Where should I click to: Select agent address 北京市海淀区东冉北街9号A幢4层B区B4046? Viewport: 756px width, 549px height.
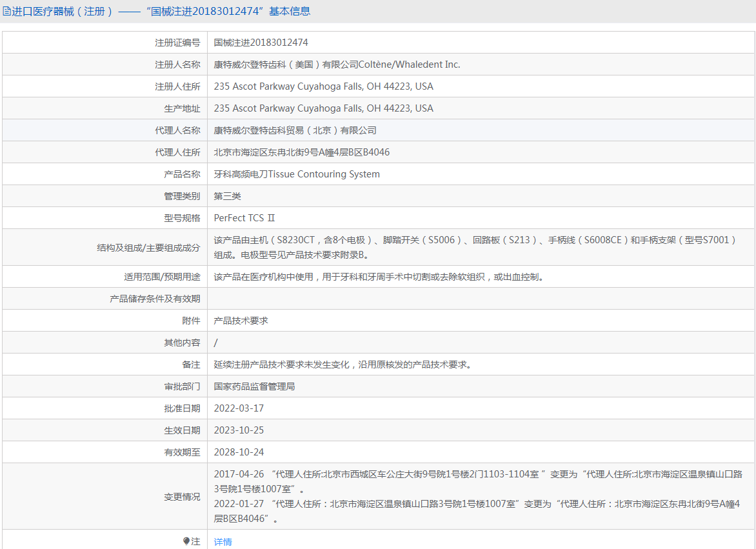coord(302,152)
